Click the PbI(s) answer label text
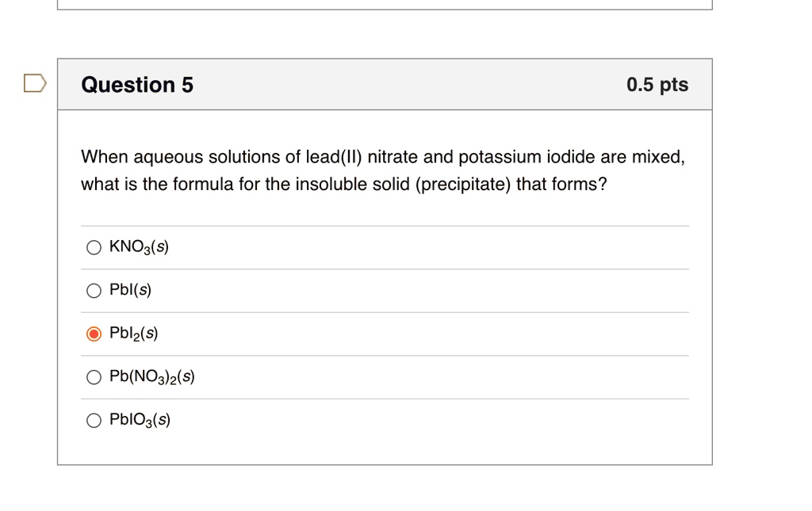The image size is (812, 511). tap(132, 290)
